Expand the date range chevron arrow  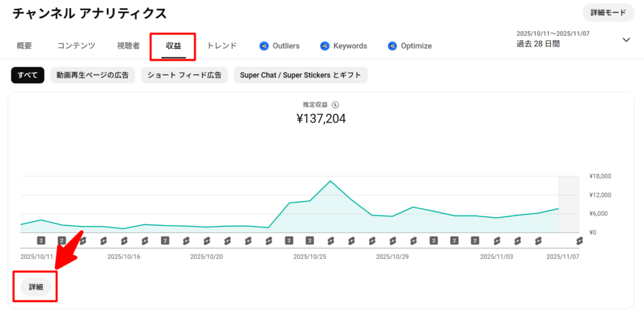626,40
